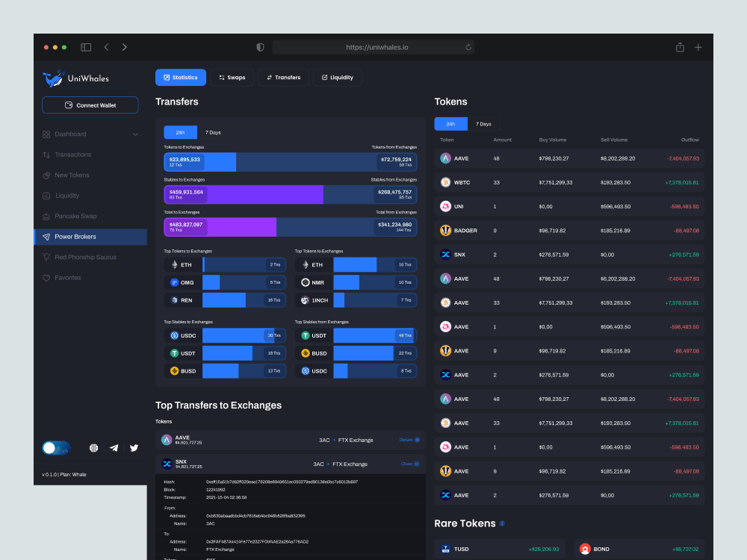Click the Outflow column header
747x560 pixels.
coord(689,140)
